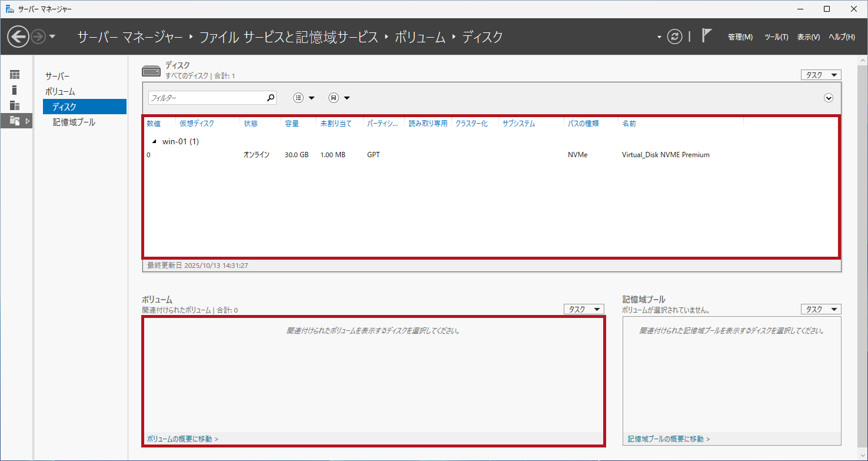The width and height of the screenshot is (868, 461).
Task: Select the Local Server sidebar icon
Action: tap(15, 90)
